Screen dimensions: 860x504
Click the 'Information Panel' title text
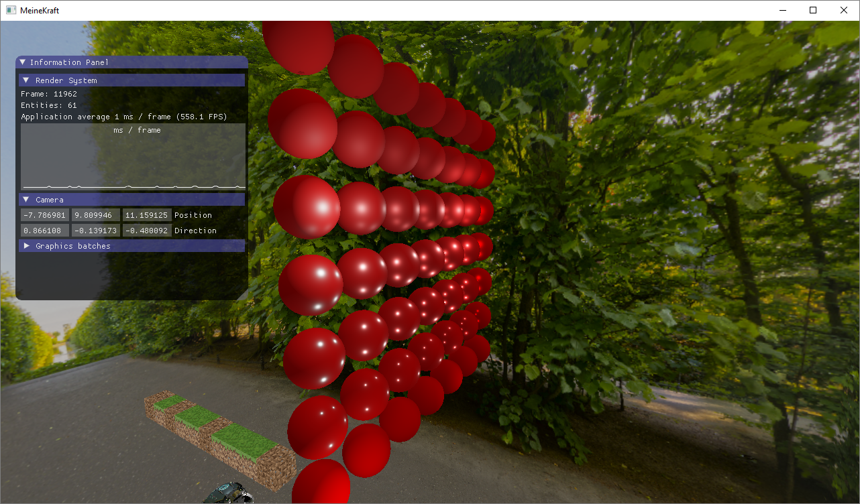[69, 62]
